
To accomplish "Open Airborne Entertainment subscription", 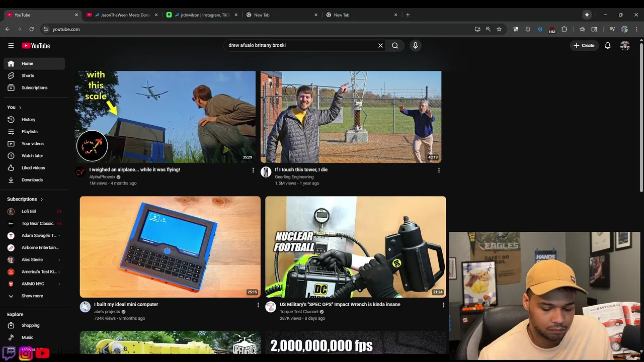I will pos(34,247).
